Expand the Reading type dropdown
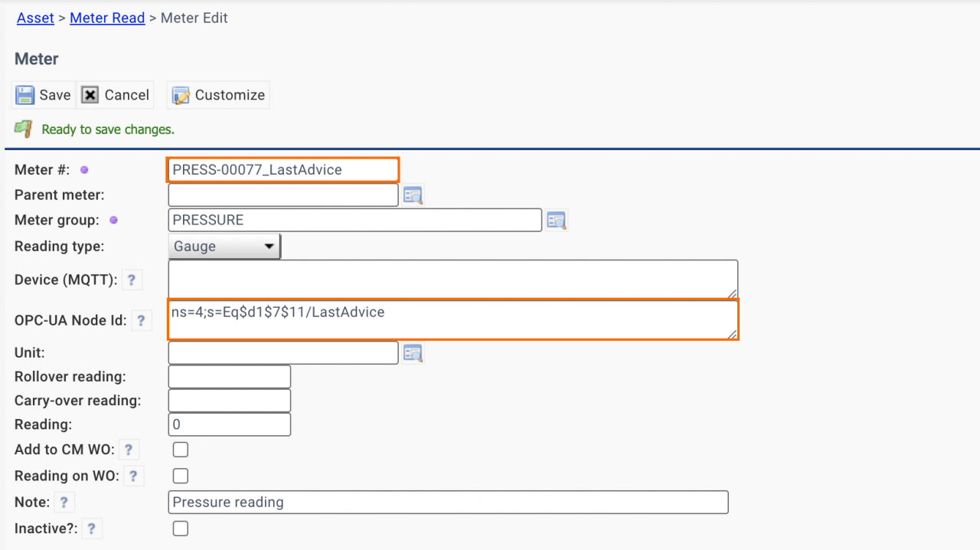This screenshot has width=980, height=550. point(224,247)
